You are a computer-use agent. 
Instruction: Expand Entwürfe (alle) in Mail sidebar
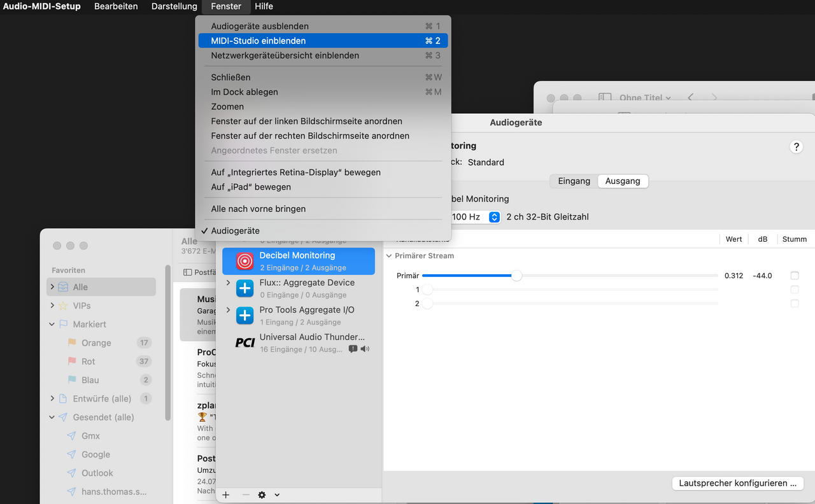tap(52, 398)
